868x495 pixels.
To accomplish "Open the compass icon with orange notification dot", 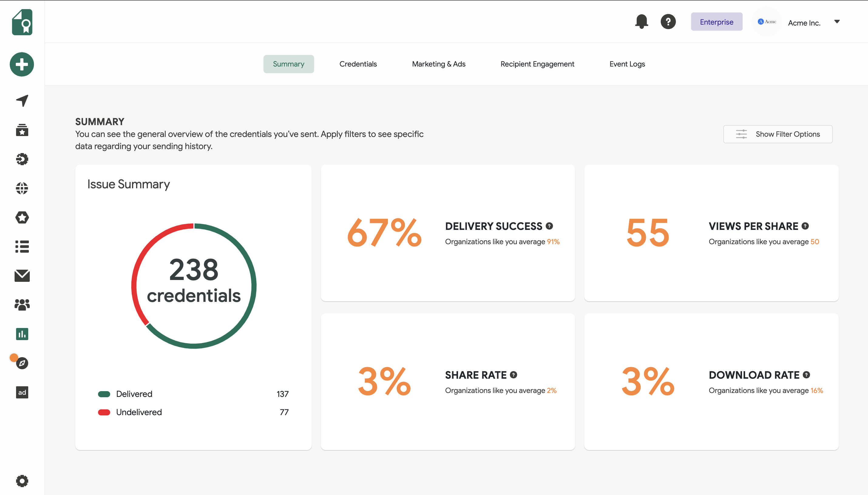I will tap(22, 363).
